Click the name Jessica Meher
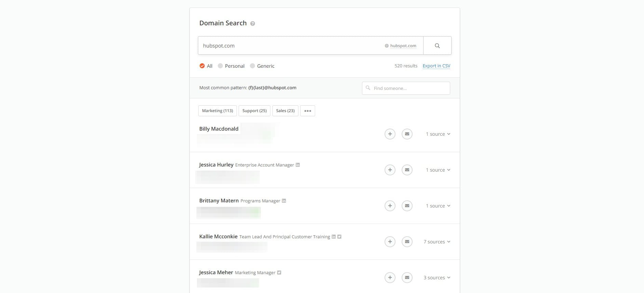Image resolution: width=644 pixels, height=293 pixels. (x=216, y=272)
